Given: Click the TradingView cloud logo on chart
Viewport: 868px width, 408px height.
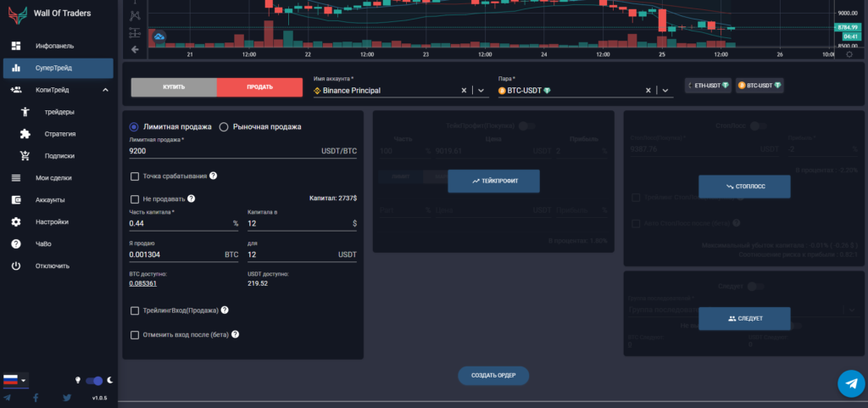Looking at the screenshot, I should [159, 36].
